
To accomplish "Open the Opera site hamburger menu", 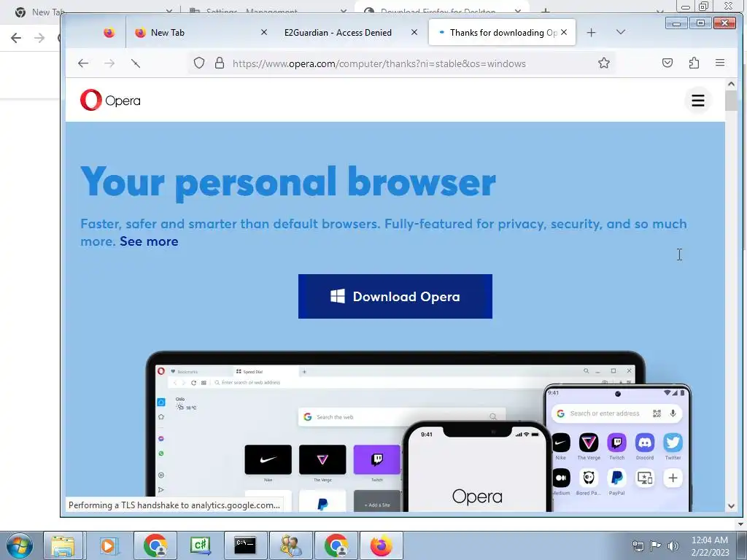I will (698, 101).
